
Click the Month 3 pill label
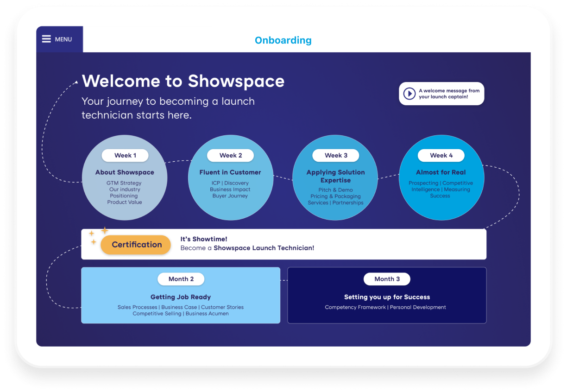point(387,279)
